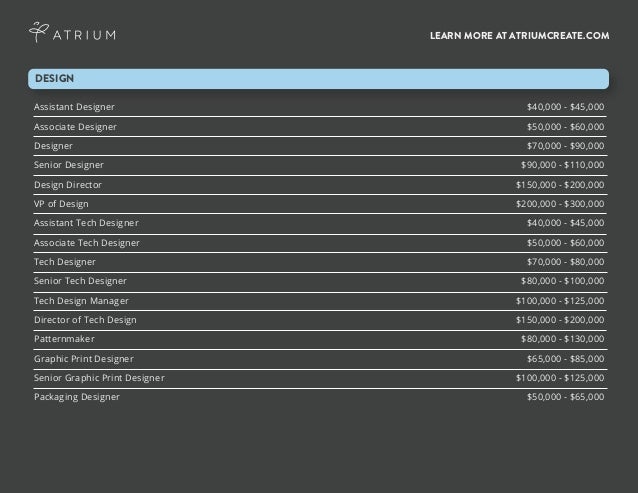Click the 'Assistant Tech Designer' row label
Viewport: 638px width, 493px height.
click(x=86, y=223)
